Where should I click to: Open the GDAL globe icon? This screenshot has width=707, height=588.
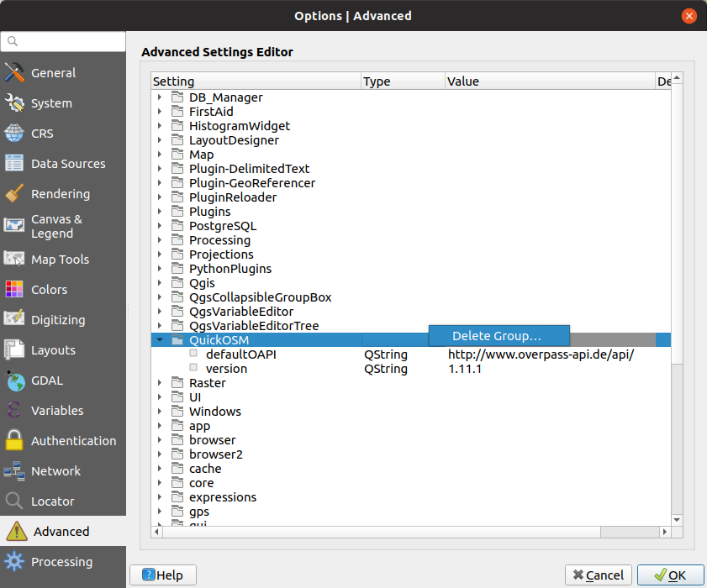click(14, 381)
